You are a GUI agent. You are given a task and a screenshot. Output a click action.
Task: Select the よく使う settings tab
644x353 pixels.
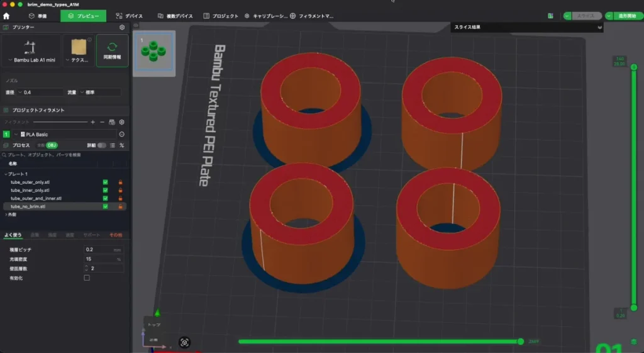click(x=13, y=235)
